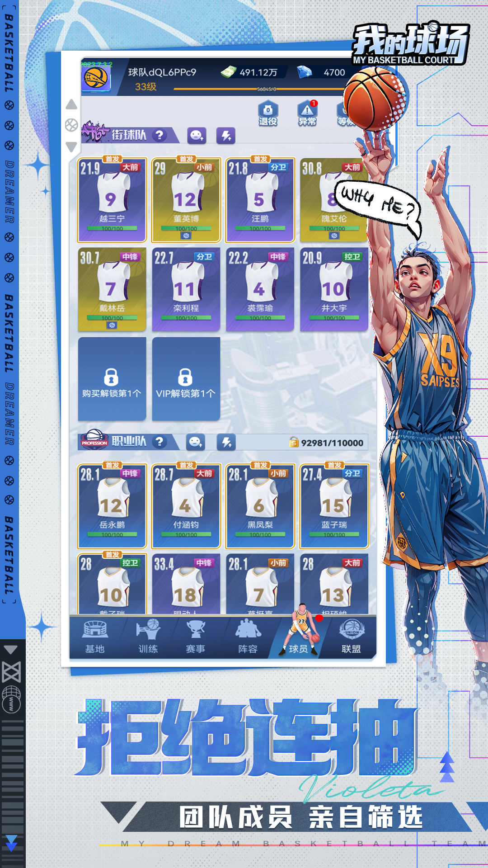Tap the small basketball icon between arrows
488x868 pixels.
(71, 125)
